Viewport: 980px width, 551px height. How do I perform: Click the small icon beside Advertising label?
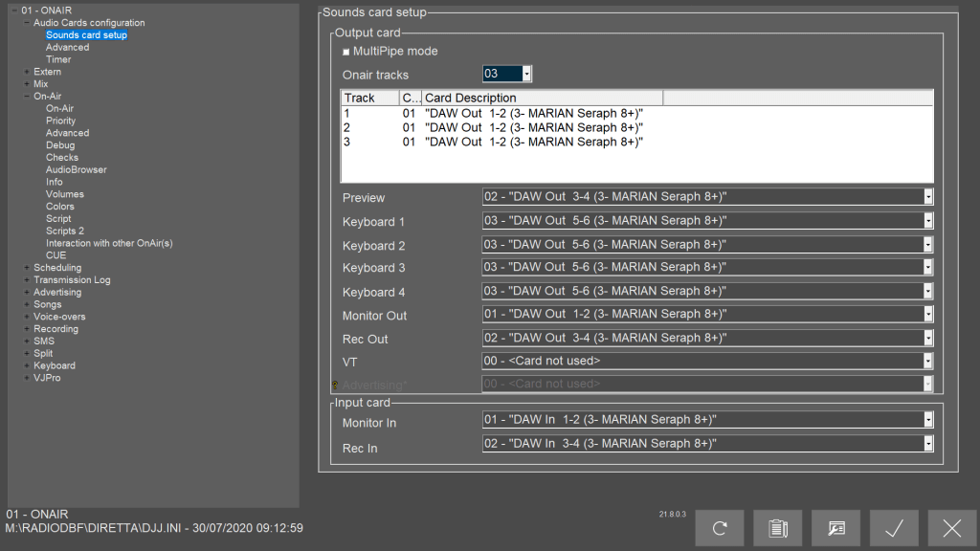click(x=335, y=385)
